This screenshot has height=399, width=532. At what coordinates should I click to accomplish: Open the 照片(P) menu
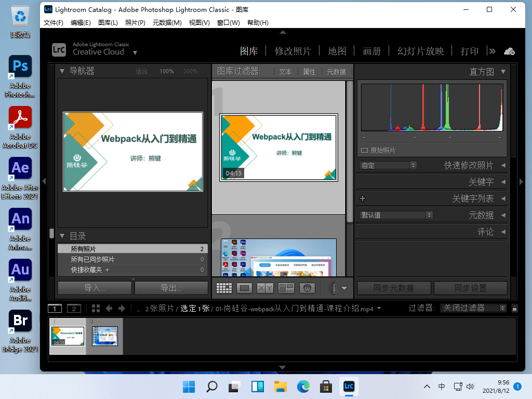click(x=135, y=23)
